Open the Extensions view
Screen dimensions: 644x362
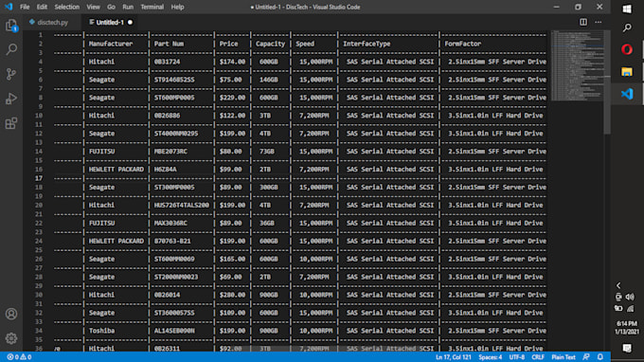pyautogui.click(x=11, y=123)
